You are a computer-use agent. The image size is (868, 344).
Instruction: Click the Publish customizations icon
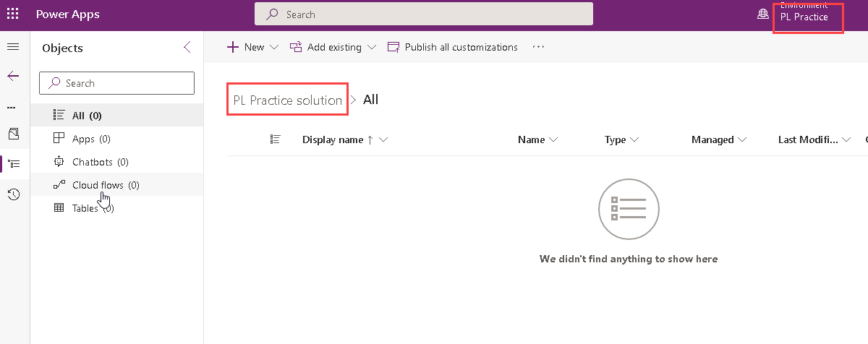pos(393,47)
